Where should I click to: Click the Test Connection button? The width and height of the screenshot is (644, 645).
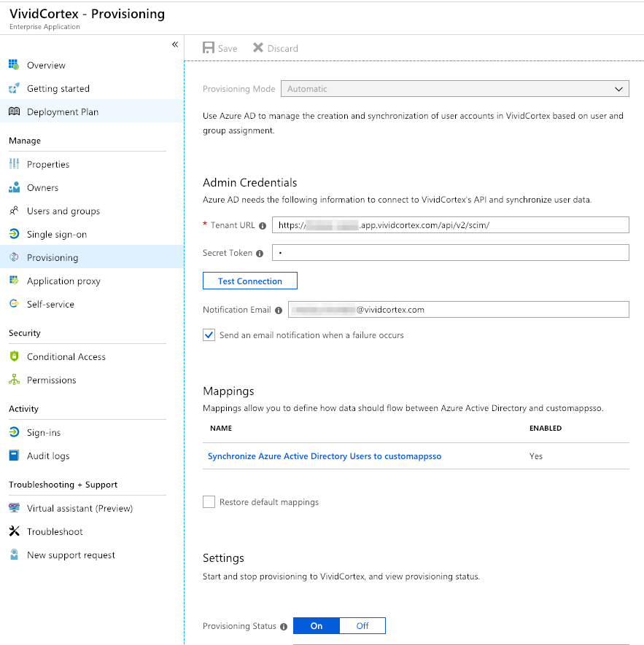pyautogui.click(x=250, y=281)
